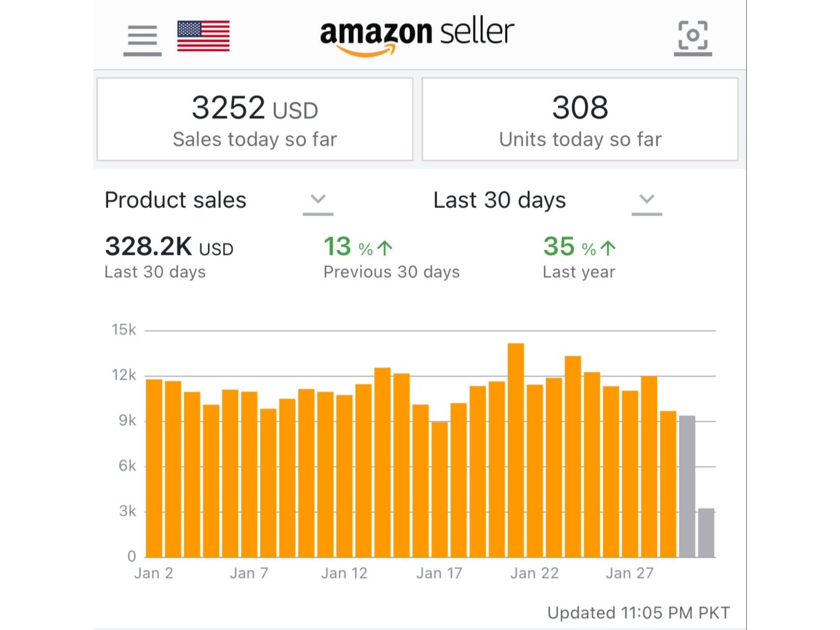Select the taller gray bar in chart
Image resolution: width=840 pixels, height=630 pixels.
[687, 486]
